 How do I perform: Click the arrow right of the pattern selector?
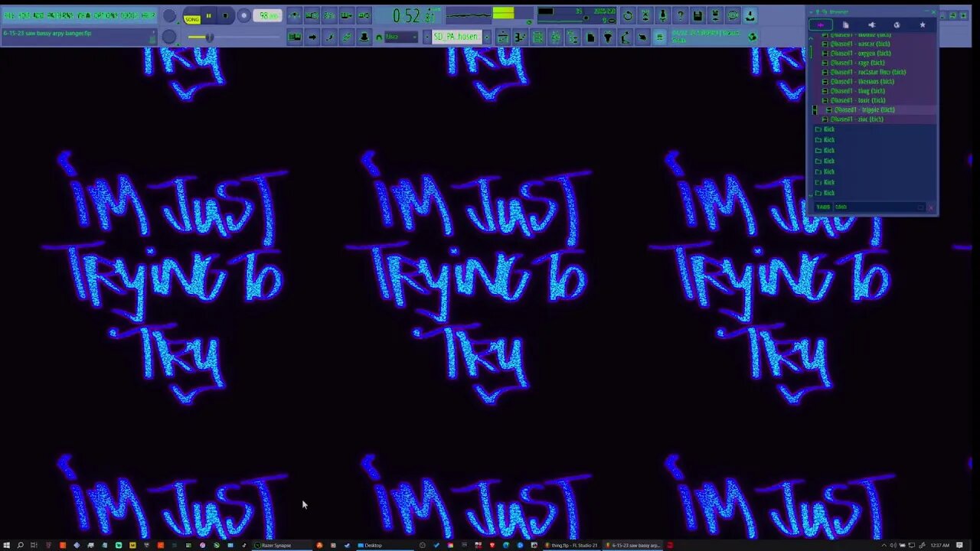pos(487,37)
